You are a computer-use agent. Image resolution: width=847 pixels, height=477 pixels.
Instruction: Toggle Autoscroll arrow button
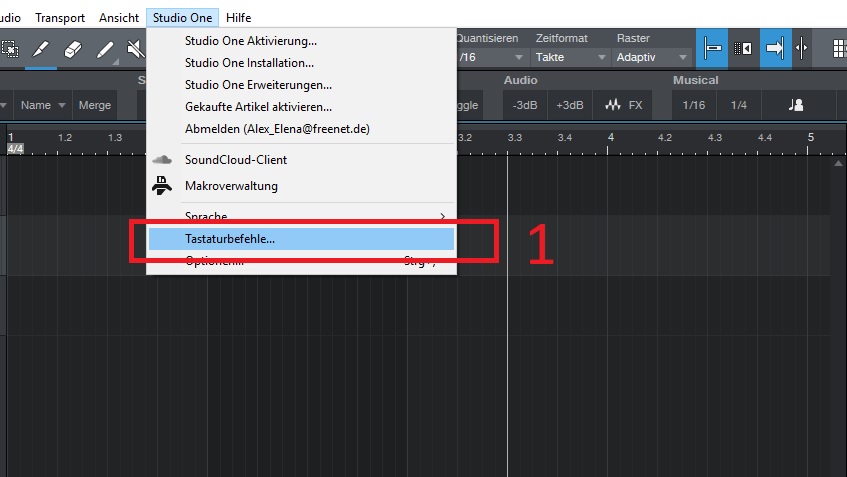[x=774, y=48]
